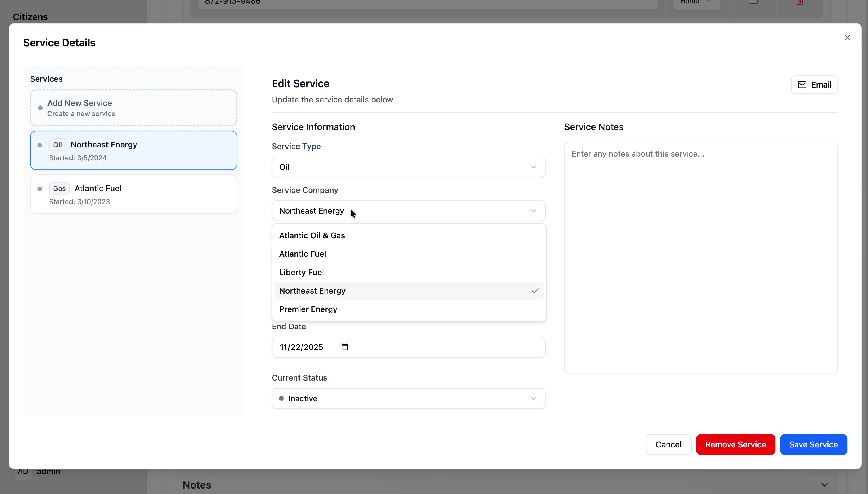Click the Oil tag badge
Image resolution: width=868 pixels, height=494 pixels.
[x=57, y=145]
